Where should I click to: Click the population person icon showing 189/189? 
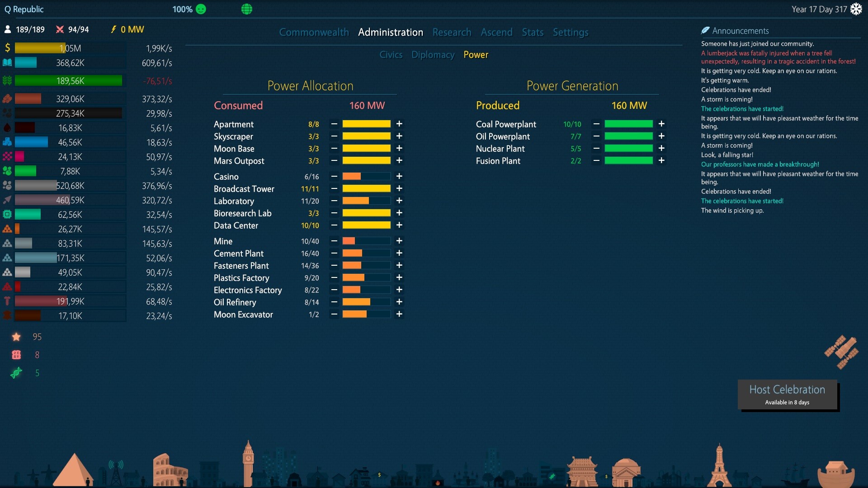tap(8, 29)
